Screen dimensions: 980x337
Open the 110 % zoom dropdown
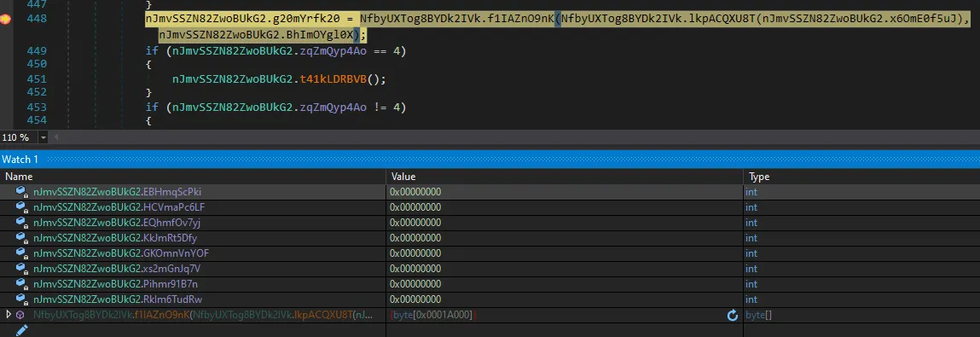pyautogui.click(x=43, y=137)
